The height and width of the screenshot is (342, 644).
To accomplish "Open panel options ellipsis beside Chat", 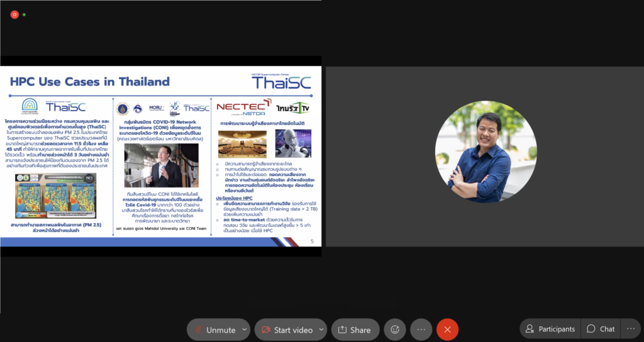I will click(x=631, y=329).
